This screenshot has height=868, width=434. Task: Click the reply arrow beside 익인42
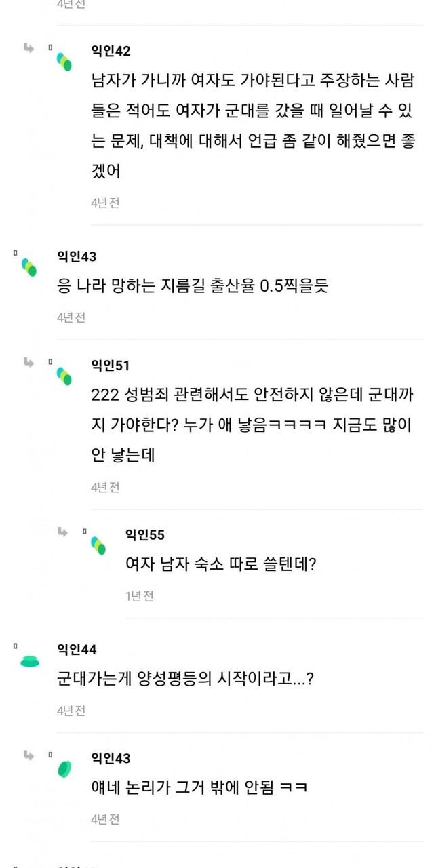[x=28, y=47]
